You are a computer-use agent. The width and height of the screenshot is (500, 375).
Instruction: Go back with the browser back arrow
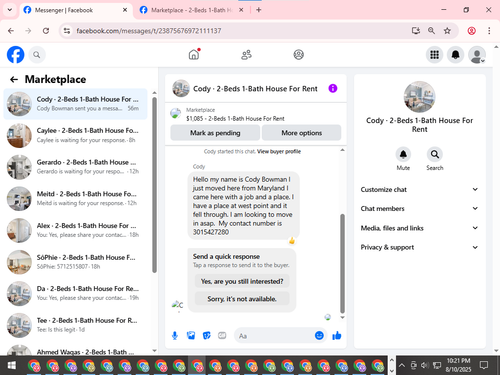[x=11, y=31]
